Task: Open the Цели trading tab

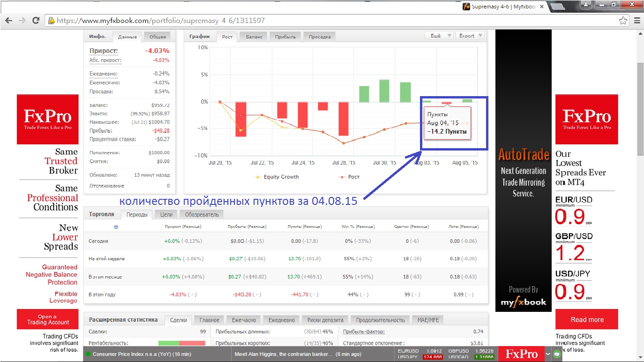Action: [x=166, y=214]
